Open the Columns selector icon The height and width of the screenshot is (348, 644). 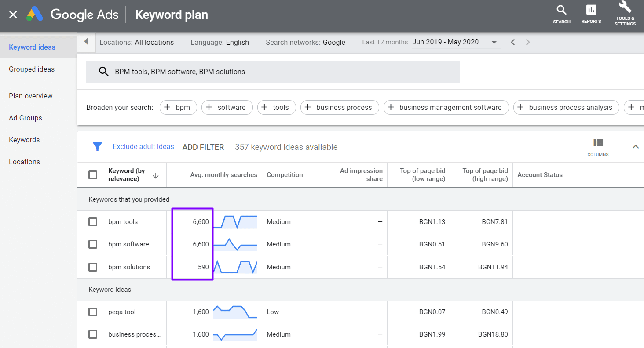pyautogui.click(x=598, y=147)
